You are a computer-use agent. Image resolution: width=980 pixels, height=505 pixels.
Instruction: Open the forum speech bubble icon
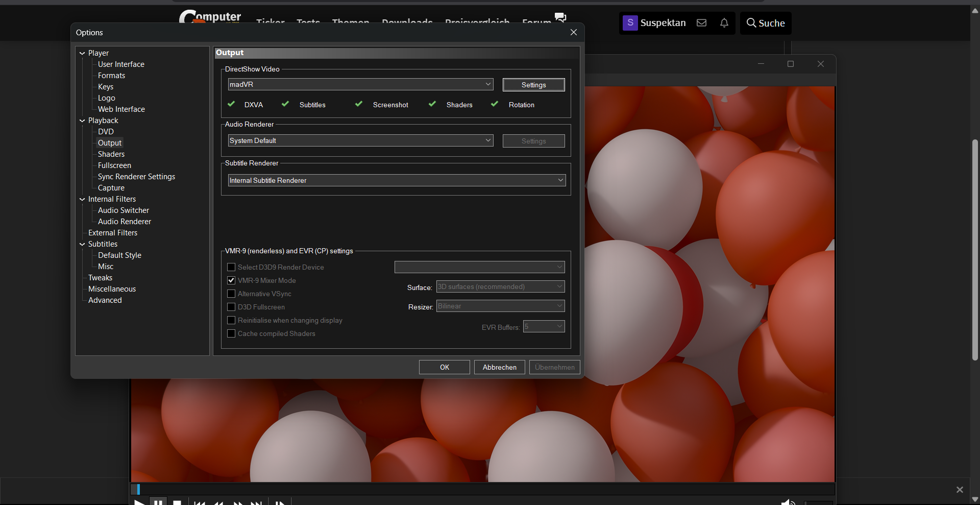560,17
